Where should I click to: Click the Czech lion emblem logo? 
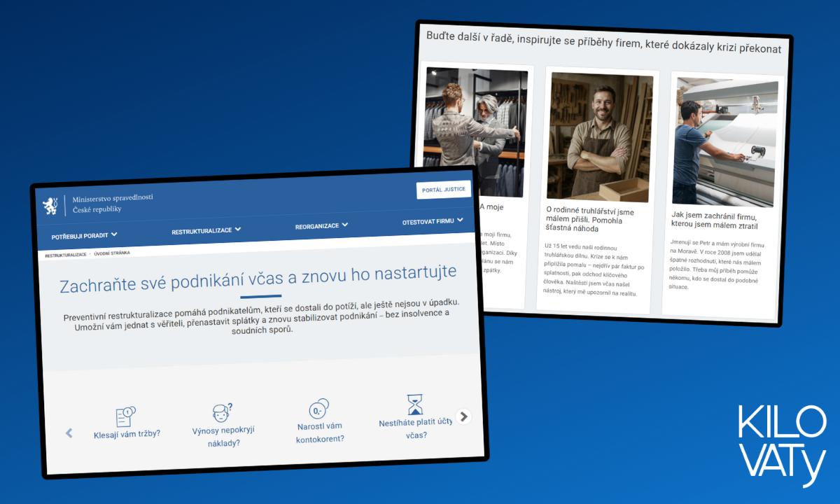click(50, 206)
